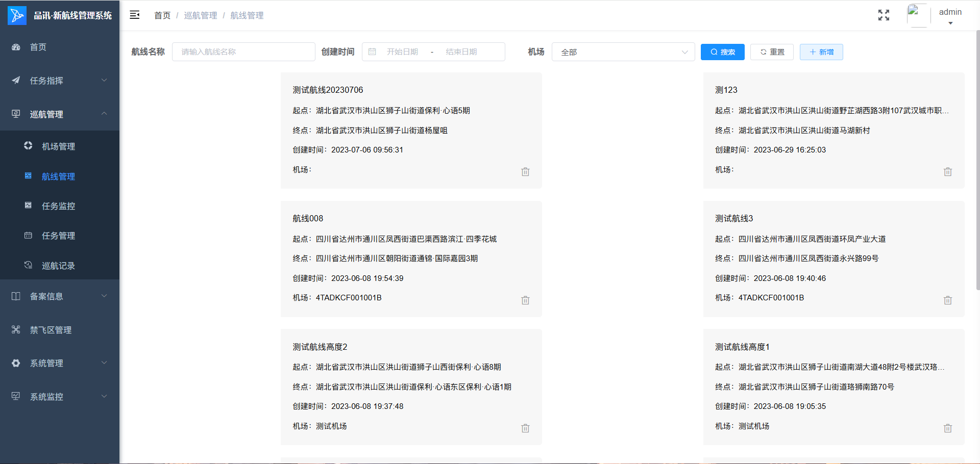Open 任务监控 submenu item

click(x=60, y=206)
